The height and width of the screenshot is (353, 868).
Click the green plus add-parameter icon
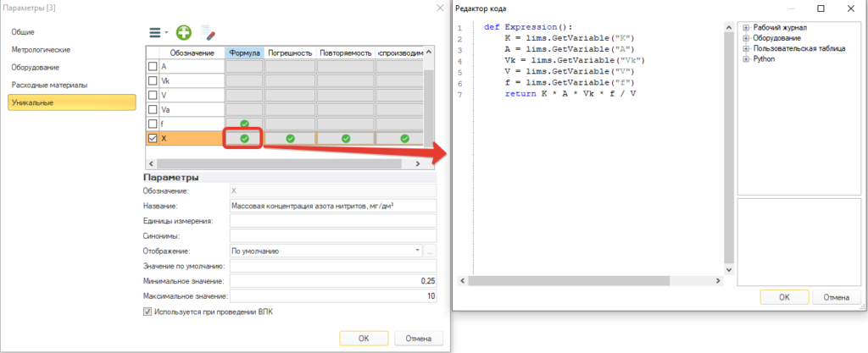(184, 33)
